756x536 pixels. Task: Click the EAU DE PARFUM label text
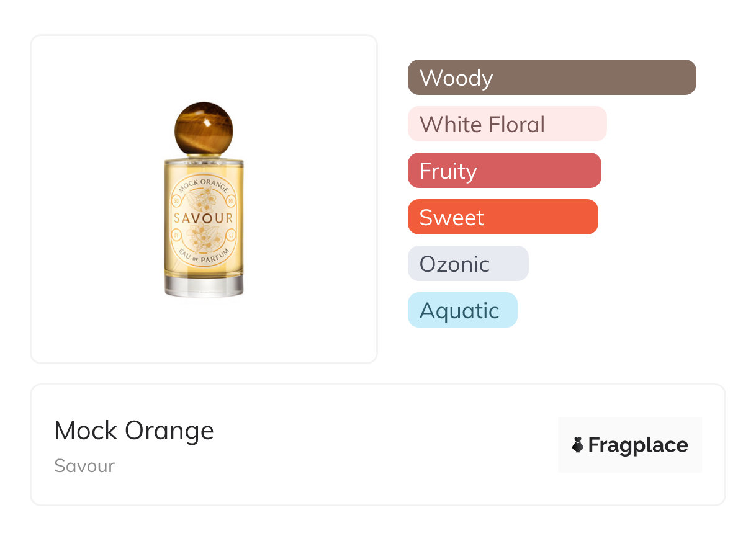click(x=204, y=254)
